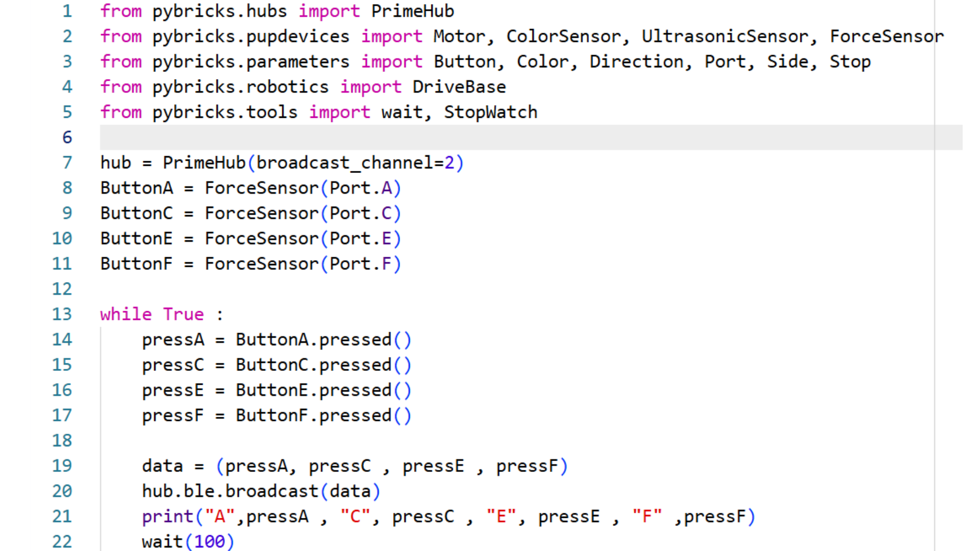Click line number 7 in the gutter
This screenshot has width=980, height=551.
pos(67,163)
